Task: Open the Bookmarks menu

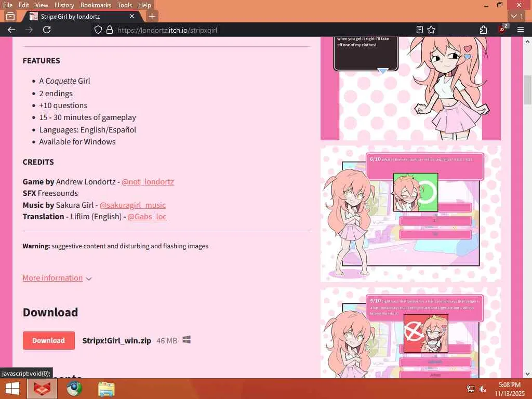Action: tap(96, 5)
